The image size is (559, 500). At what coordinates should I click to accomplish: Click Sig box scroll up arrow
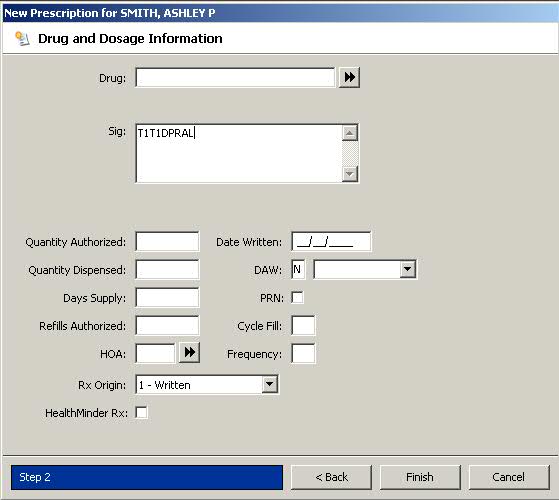tap(350, 133)
